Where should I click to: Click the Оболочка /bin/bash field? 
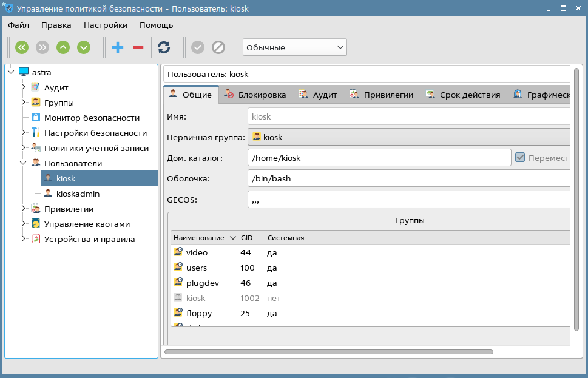pyautogui.click(x=408, y=178)
